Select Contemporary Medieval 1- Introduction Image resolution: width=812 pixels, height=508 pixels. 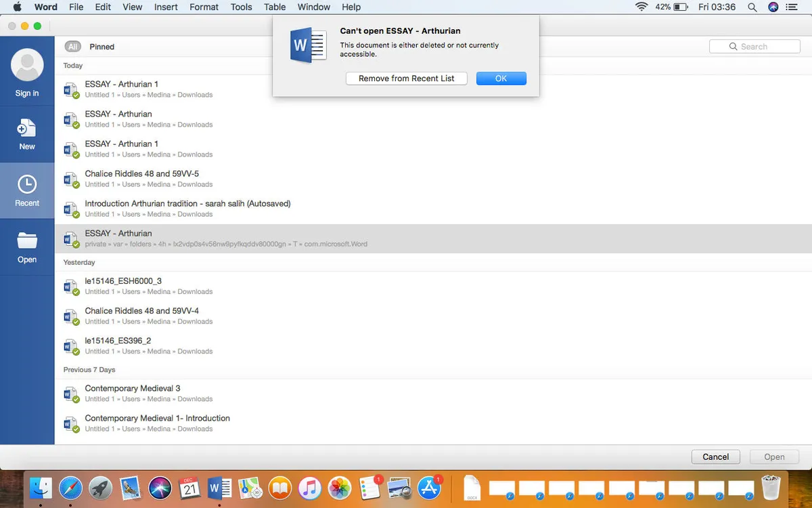433,423
